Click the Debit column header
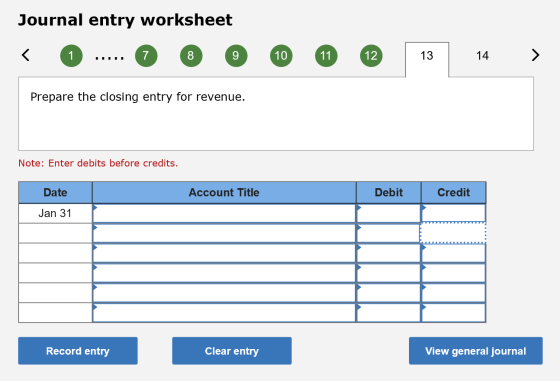 point(389,192)
